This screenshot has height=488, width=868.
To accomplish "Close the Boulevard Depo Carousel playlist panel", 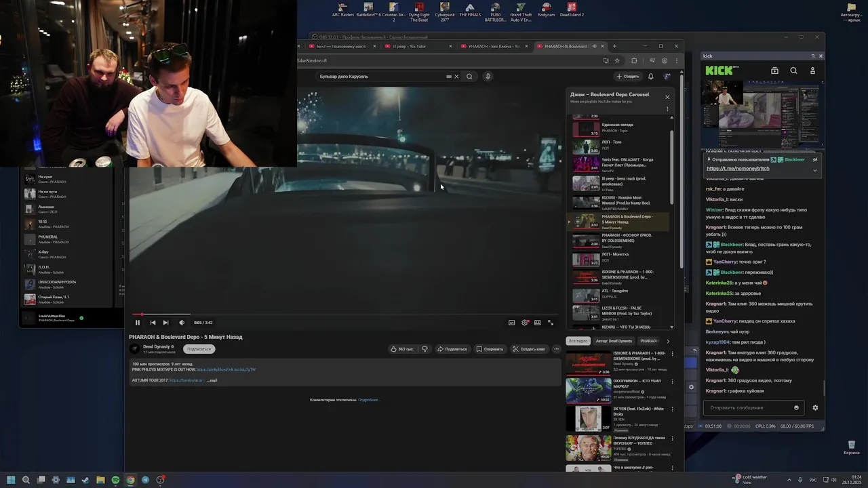I will (667, 97).
